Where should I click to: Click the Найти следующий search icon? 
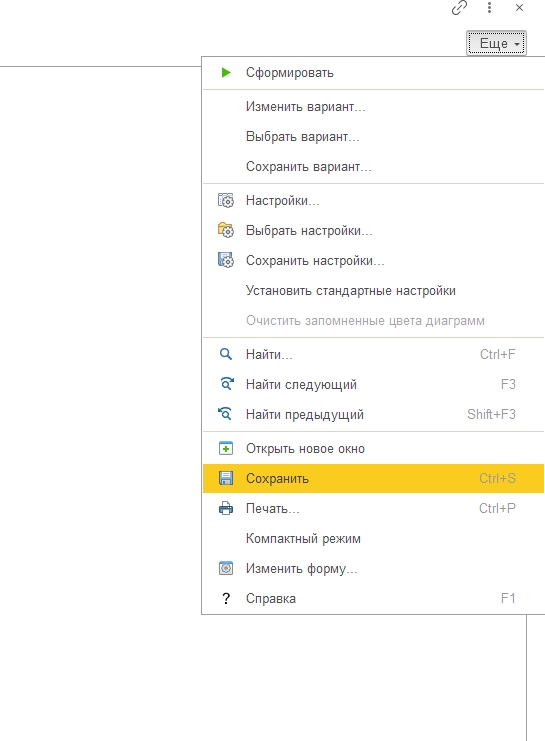(227, 384)
